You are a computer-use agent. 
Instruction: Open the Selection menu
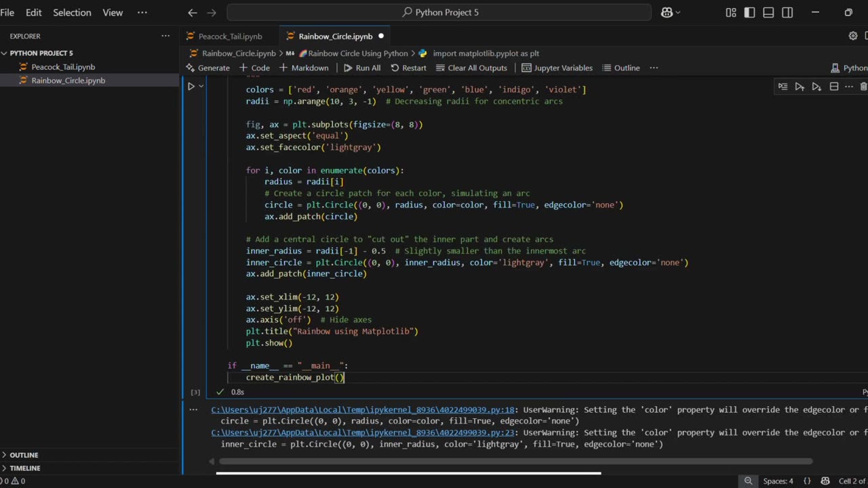(x=72, y=12)
